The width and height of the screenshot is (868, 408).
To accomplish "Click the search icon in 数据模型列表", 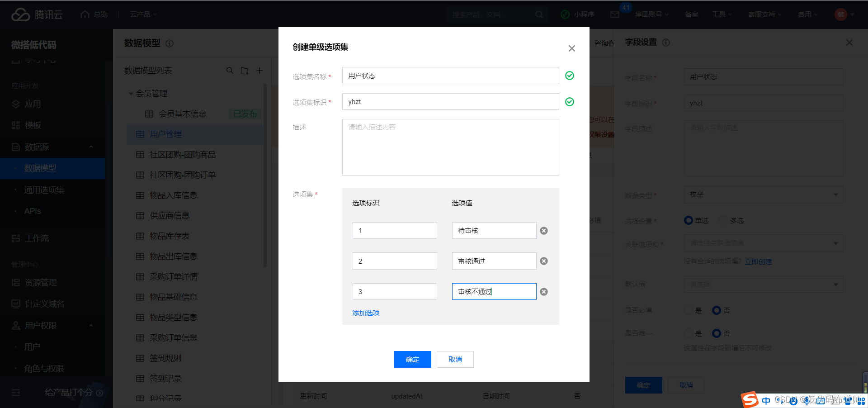I will pos(230,71).
